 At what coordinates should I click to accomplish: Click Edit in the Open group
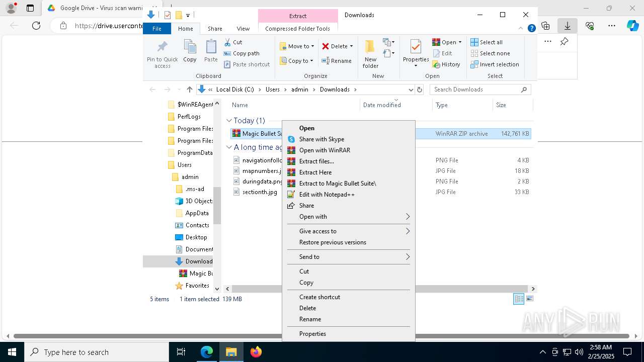tap(442, 53)
